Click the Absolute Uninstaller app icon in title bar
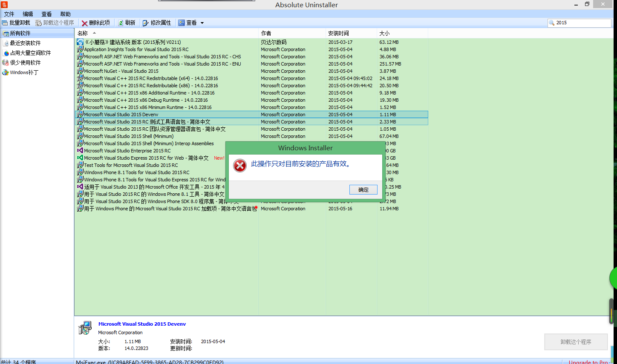Screen dimensions: 617x364 click(4, 5)
